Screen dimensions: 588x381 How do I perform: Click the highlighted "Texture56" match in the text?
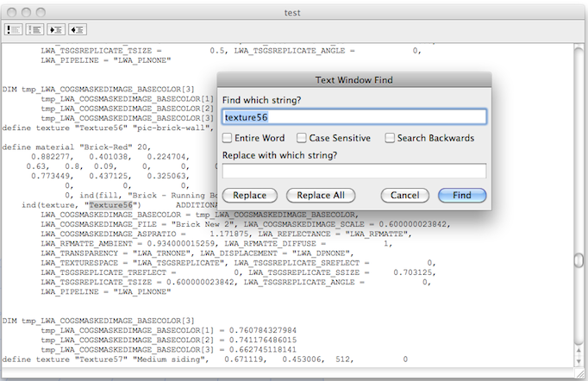point(111,205)
